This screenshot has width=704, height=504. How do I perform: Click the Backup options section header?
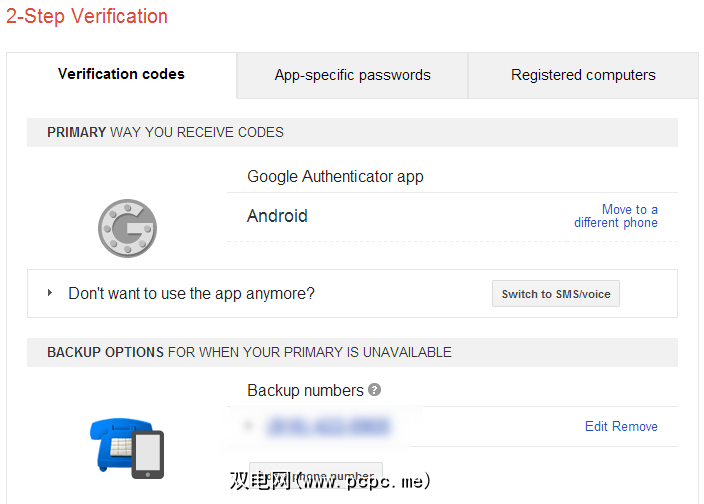[x=249, y=352]
